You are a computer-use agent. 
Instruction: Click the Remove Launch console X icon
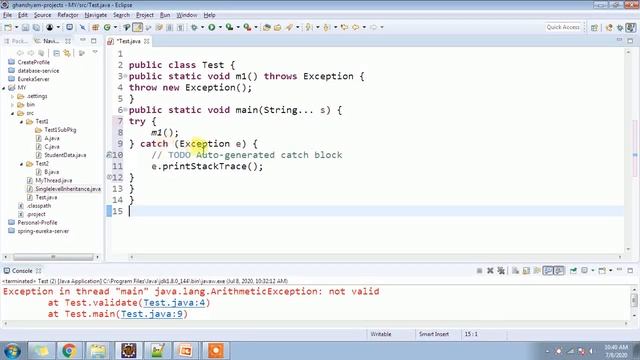[490, 271]
